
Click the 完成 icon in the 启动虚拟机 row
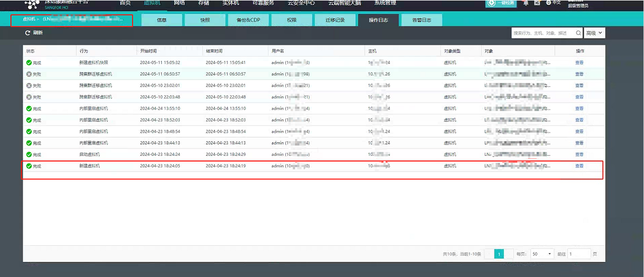click(29, 155)
